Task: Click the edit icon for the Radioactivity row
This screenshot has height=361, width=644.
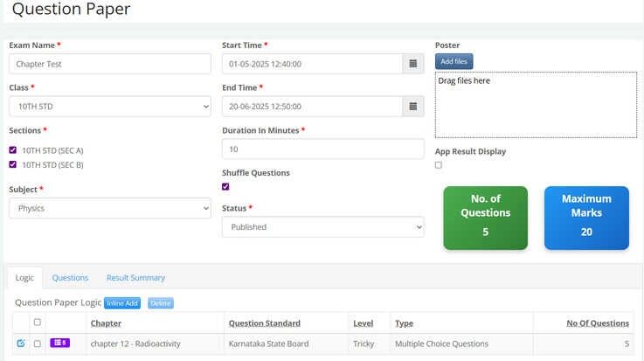Action: (x=21, y=344)
